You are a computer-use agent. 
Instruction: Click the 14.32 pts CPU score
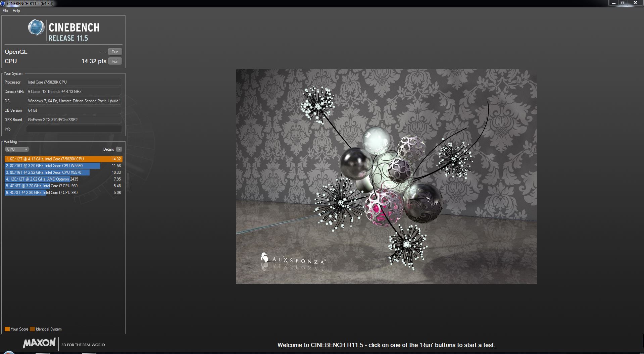(x=94, y=61)
